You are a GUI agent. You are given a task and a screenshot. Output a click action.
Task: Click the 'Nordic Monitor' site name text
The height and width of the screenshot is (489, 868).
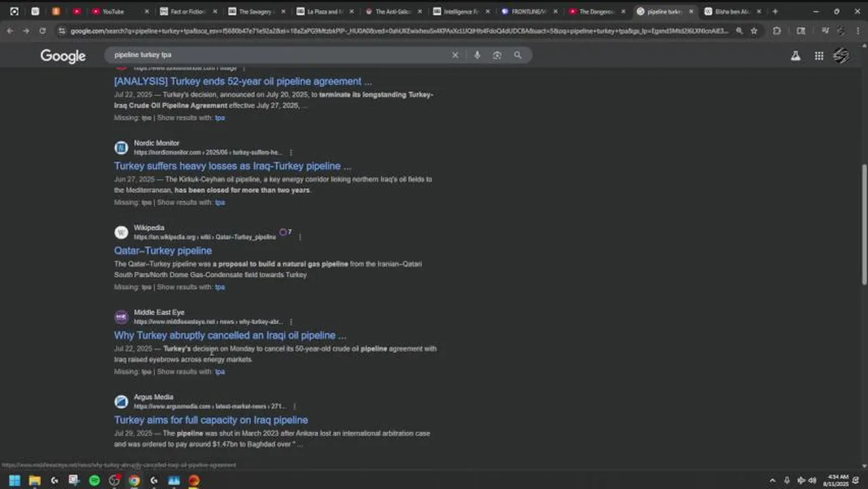[x=157, y=143]
